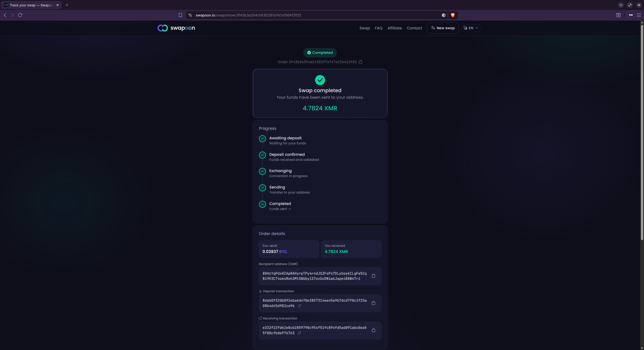Viewport: 644px width, 350px height.
Task: Bookmark this page in the browser
Action: tap(180, 15)
